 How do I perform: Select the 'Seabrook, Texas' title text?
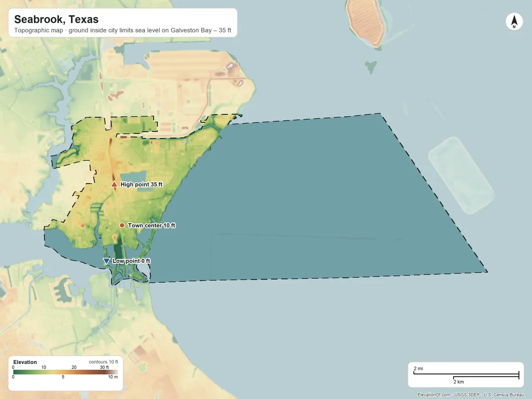pyautogui.click(x=56, y=20)
